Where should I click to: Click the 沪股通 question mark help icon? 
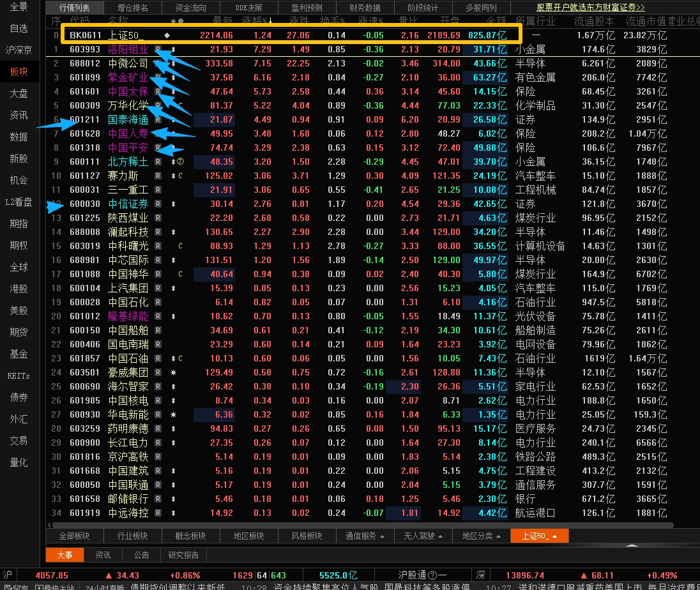[x=432, y=575]
